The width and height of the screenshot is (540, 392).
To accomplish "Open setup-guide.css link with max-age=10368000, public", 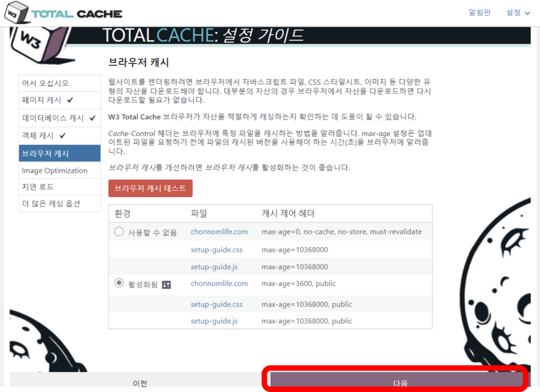I will (x=217, y=304).
